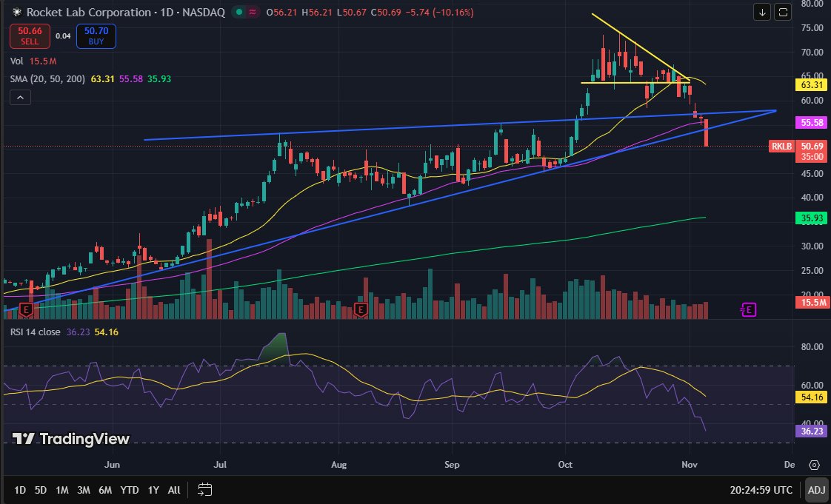Click the purple 36.23 RSI axis label
Viewport: 831px width, 504px height.
coord(811,431)
